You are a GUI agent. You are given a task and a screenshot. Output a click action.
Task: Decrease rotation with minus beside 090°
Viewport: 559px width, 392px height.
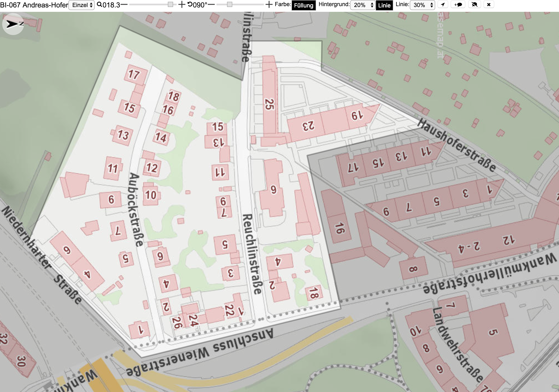point(211,4)
